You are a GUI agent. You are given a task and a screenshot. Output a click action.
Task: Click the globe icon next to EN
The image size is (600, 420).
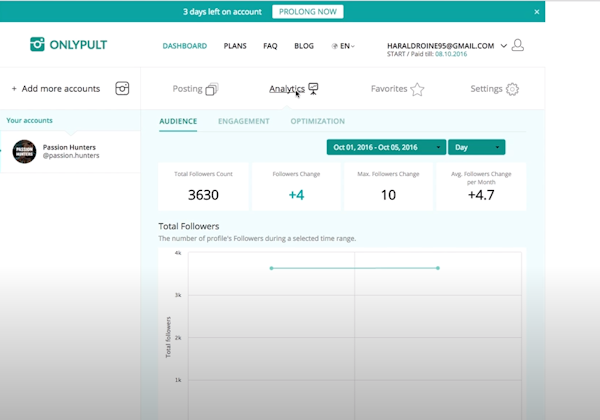tap(334, 46)
